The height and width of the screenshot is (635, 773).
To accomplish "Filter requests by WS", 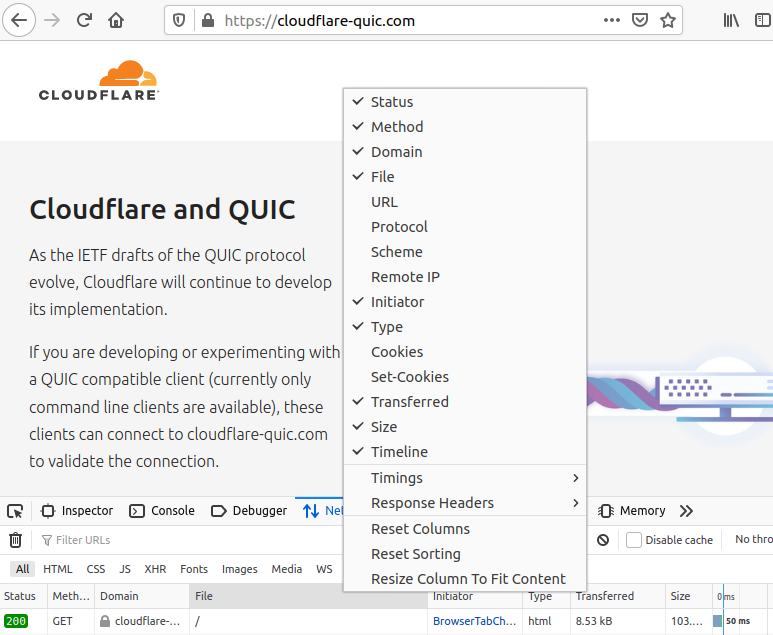I will [324, 569].
